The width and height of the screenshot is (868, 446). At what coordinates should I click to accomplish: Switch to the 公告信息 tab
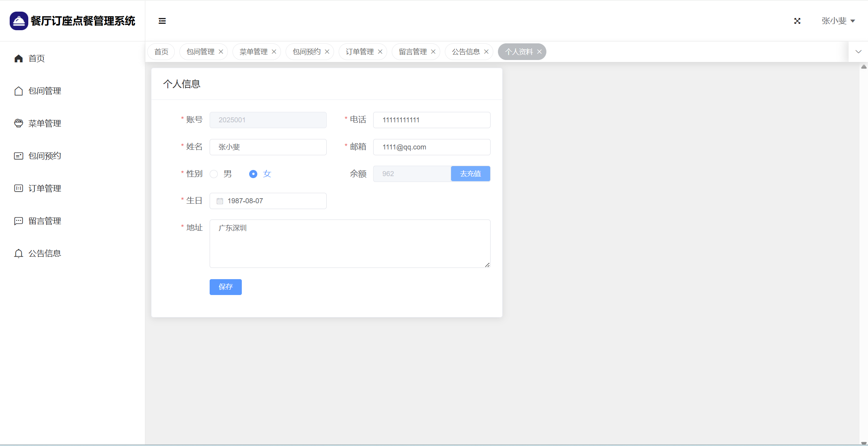pos(465,52)
